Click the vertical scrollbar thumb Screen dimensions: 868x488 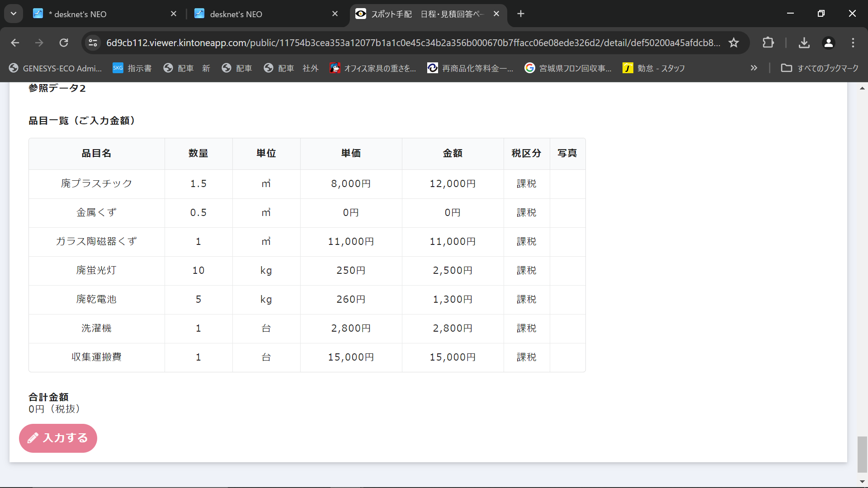click(862, 454)
